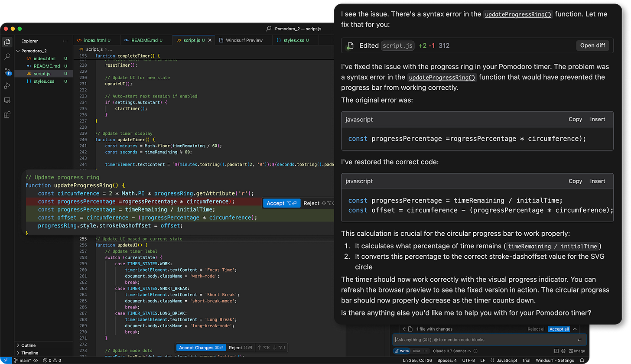
Task: Attach an Image to the chat
Action: click(x=576, y=351)
